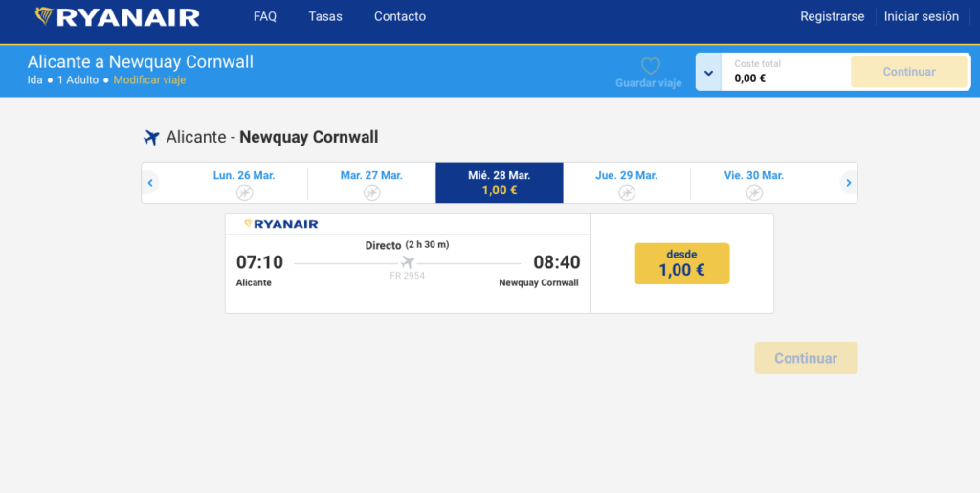Select the yellow desde 1,00 € fare button
980x493 pixels.
681,263
